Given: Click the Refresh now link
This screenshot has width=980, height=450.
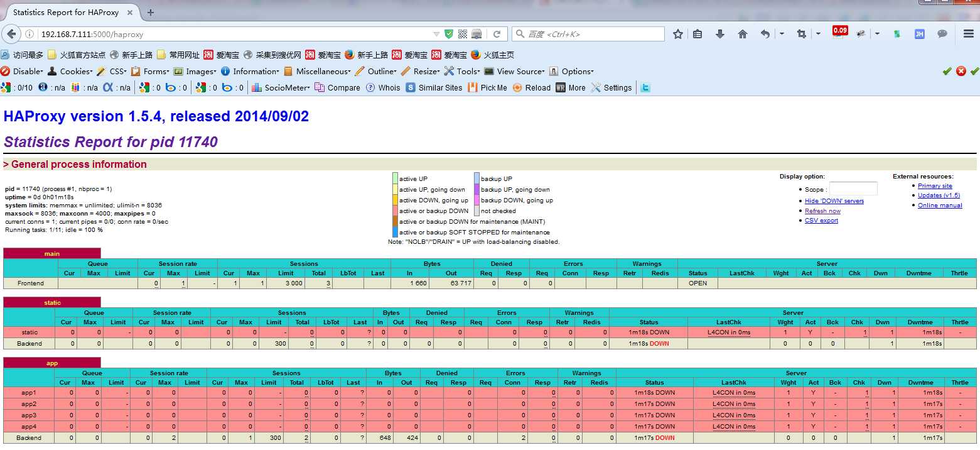Looking at the screenshot, I should [x=822, y=211].
